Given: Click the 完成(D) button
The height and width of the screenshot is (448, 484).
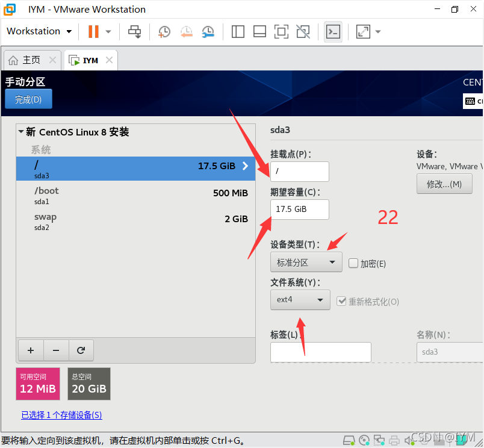Looking at the screenshot, I should 28,99.
